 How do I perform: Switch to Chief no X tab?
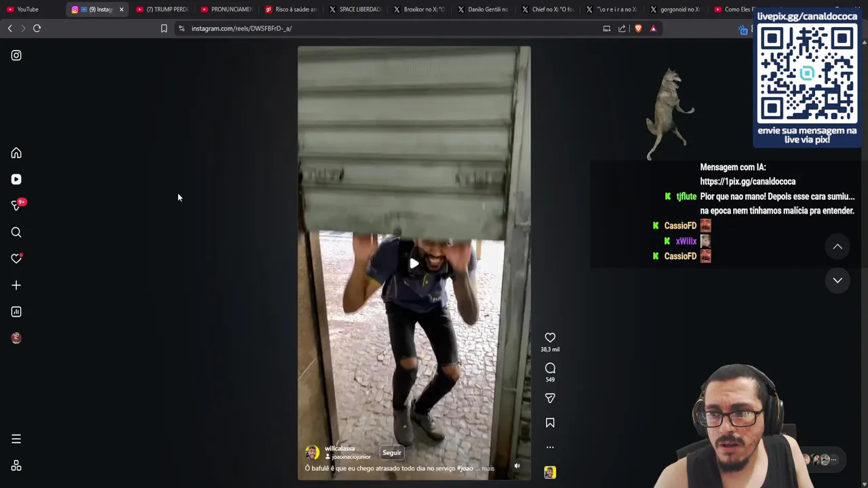(548, 9)
